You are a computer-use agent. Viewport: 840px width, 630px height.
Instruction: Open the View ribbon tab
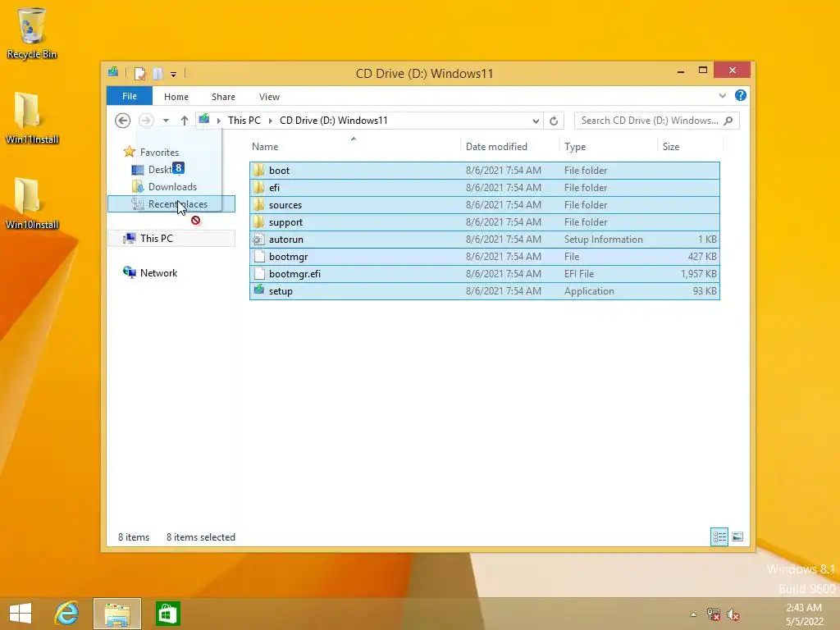point(269,97)
